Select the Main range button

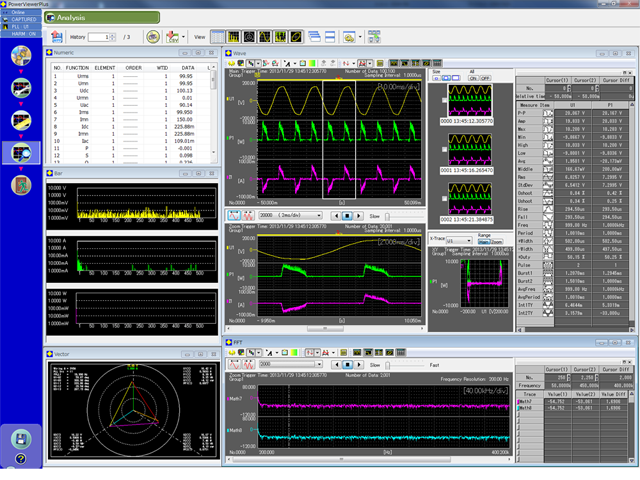[x=484, y=242]
